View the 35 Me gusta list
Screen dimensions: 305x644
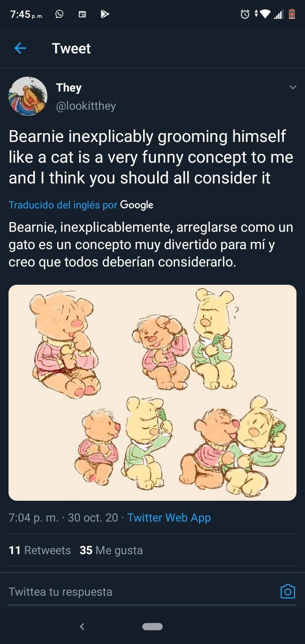click(x=111, y=550)
